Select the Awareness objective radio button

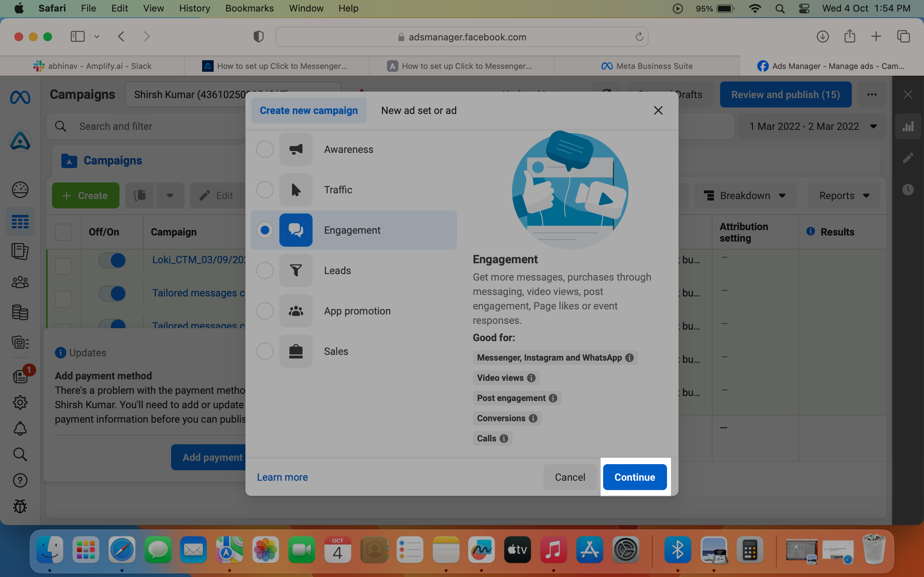[265, 149]
